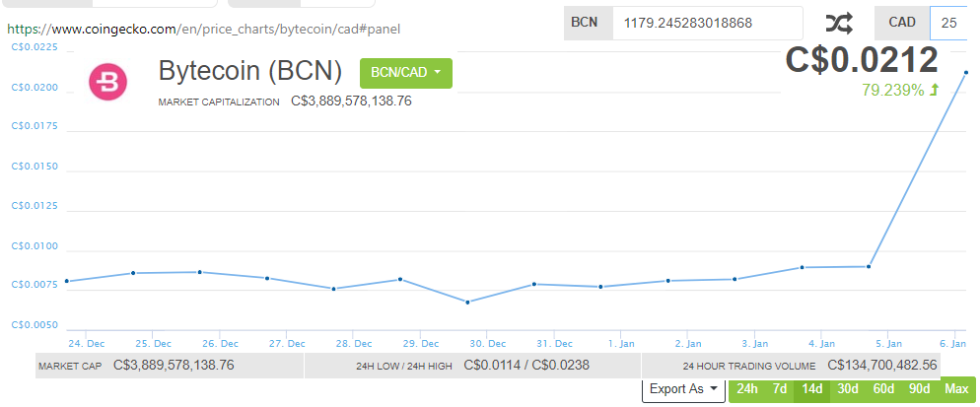Click the 6. Jan price data point
This screenshot has height=407, width=980.
(966, 73)
